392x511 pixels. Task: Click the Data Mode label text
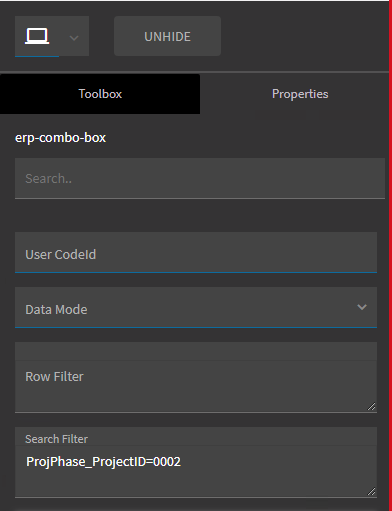56,310
